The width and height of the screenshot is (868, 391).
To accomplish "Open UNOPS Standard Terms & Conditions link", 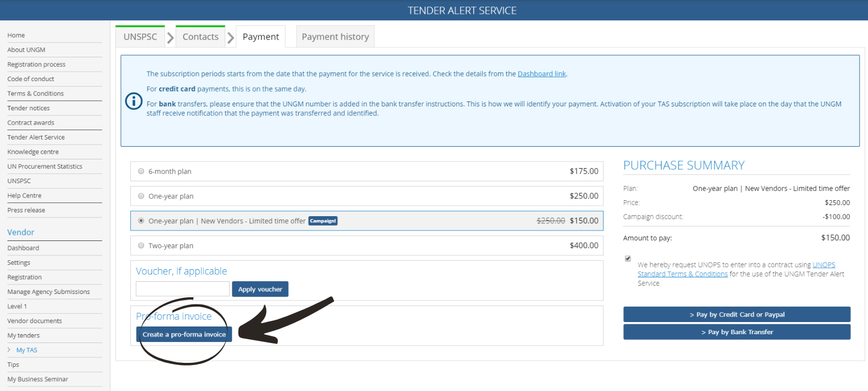I will [737, 269].
